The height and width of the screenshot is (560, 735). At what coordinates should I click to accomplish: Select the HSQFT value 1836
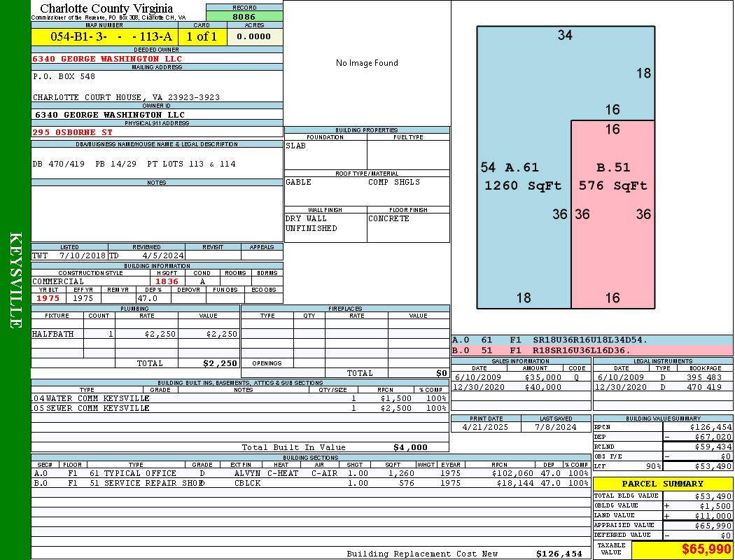[x=167, y=281]
